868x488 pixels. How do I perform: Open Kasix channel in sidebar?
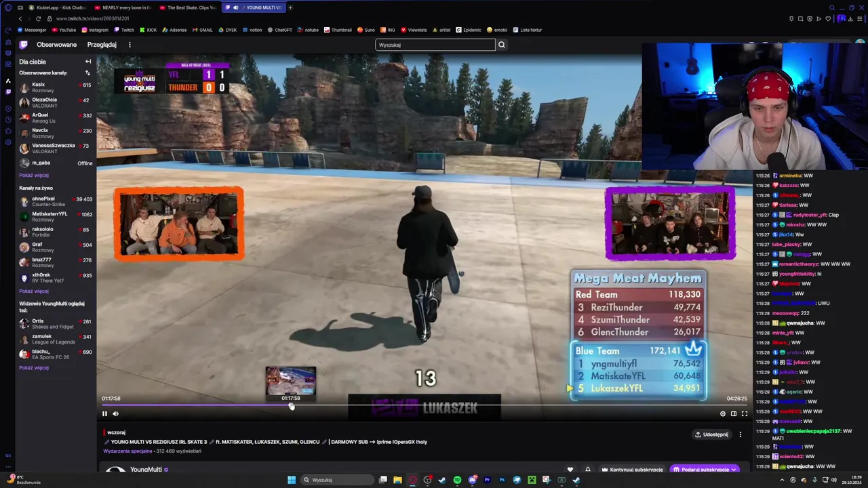coord(56,87)
